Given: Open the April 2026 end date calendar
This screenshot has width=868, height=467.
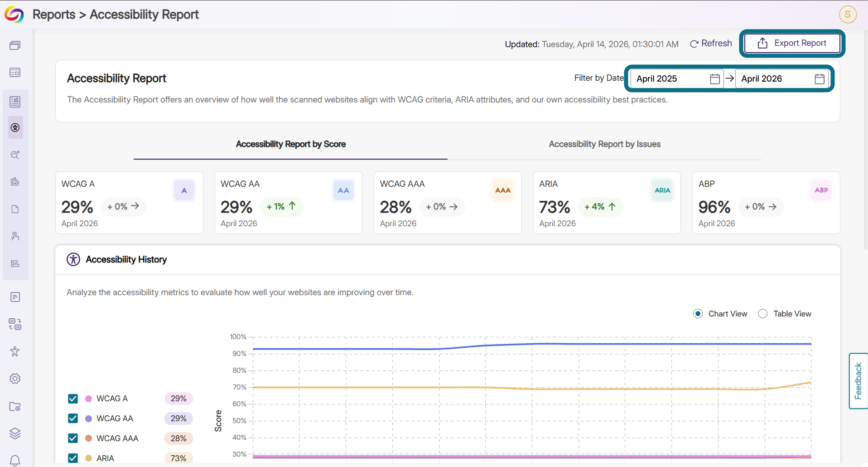Looking at the screenshot, I should pyautogui.click(x=782, y=78).
